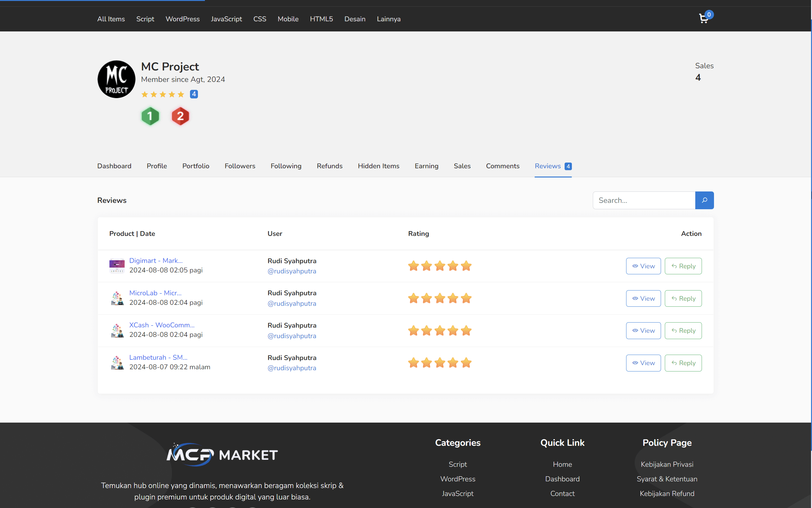The image size is (812, 508).
Task: Open the Lambeturah product thumbnail
Action: (x=117, y=363)
